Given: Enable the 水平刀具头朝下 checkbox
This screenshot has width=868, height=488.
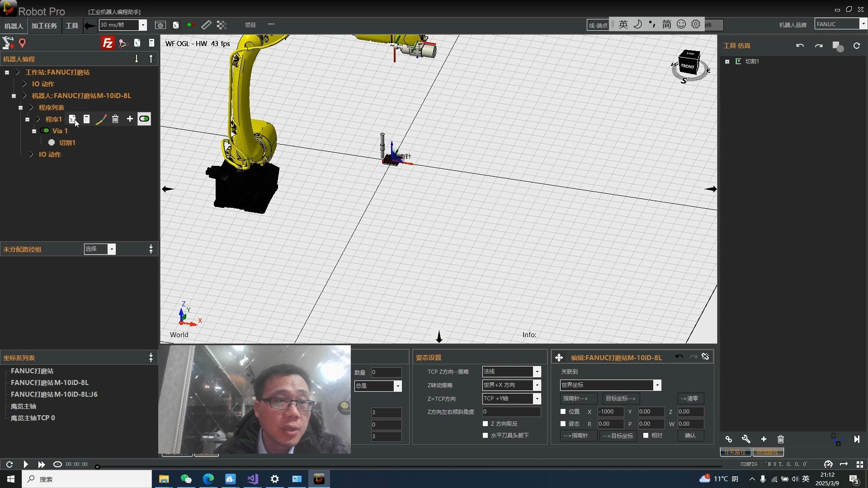Looking at the screenshot, I should tap(486, 436).
